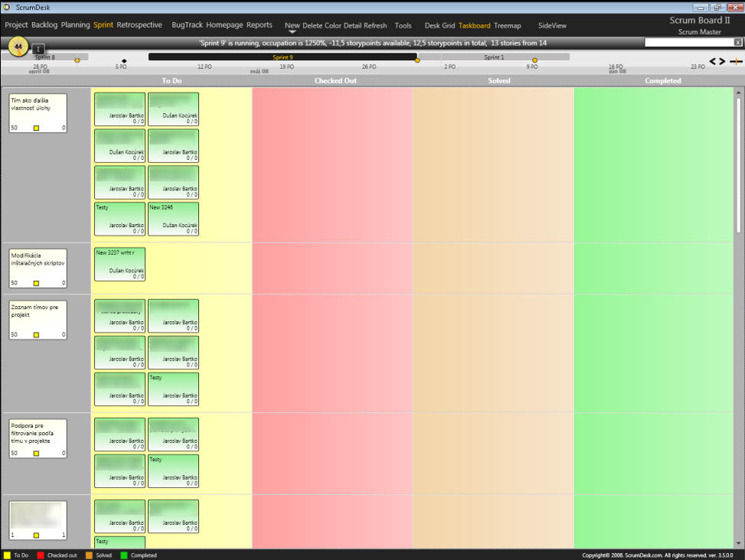Click the green Completed legend swatch
Screen dimensions: 745x560
(124, 555)
